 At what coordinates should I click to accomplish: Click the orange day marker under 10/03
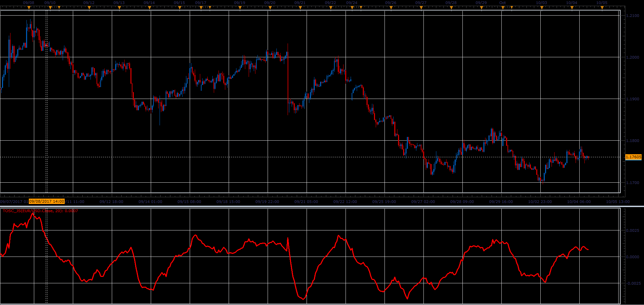click(542, 7)
